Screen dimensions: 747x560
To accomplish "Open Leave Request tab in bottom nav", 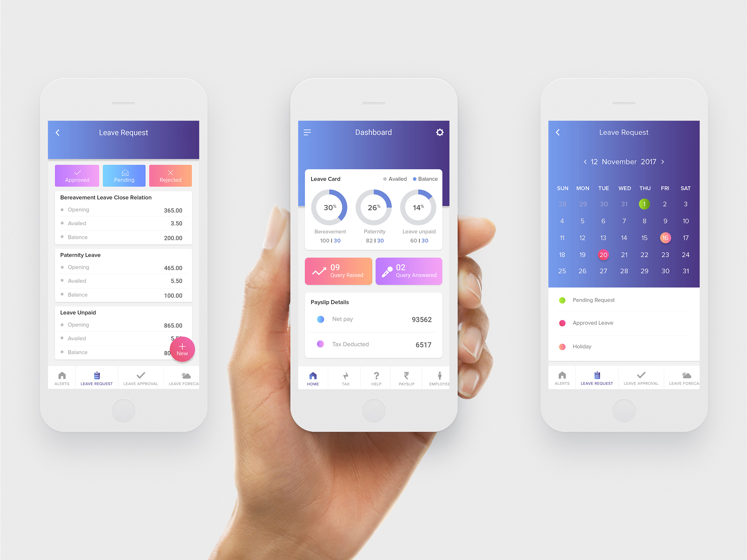I will [96, 380].
